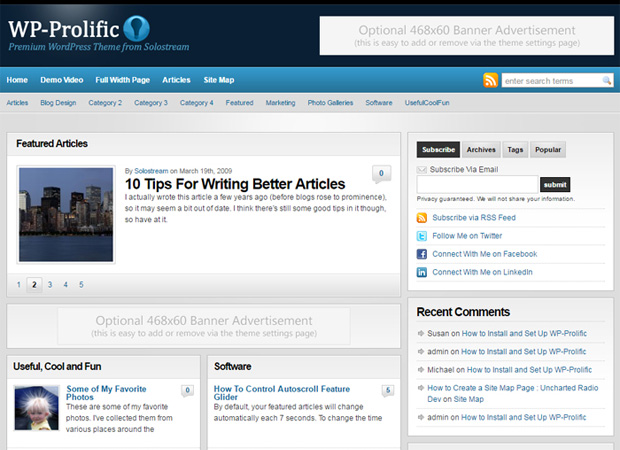This screenshot has height=450, width=620.
Task: Go to Full Width Page
Action: 123,80
